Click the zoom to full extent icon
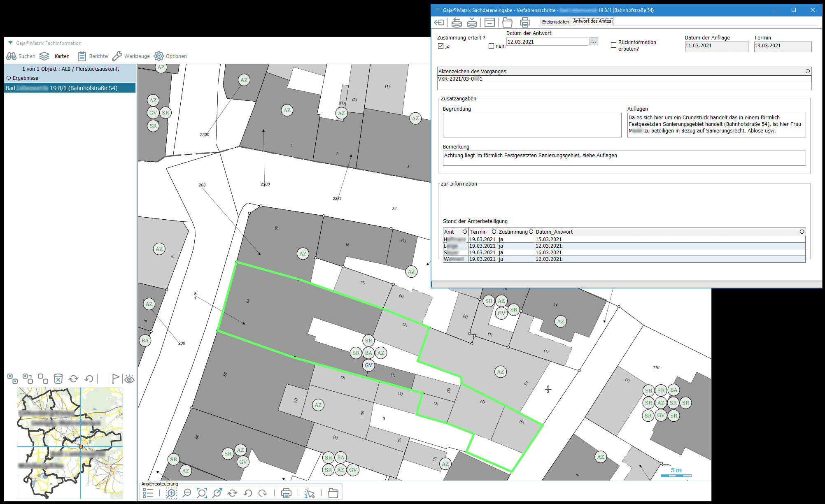Viewport: 825px width, 504px height. click(202, 493)
